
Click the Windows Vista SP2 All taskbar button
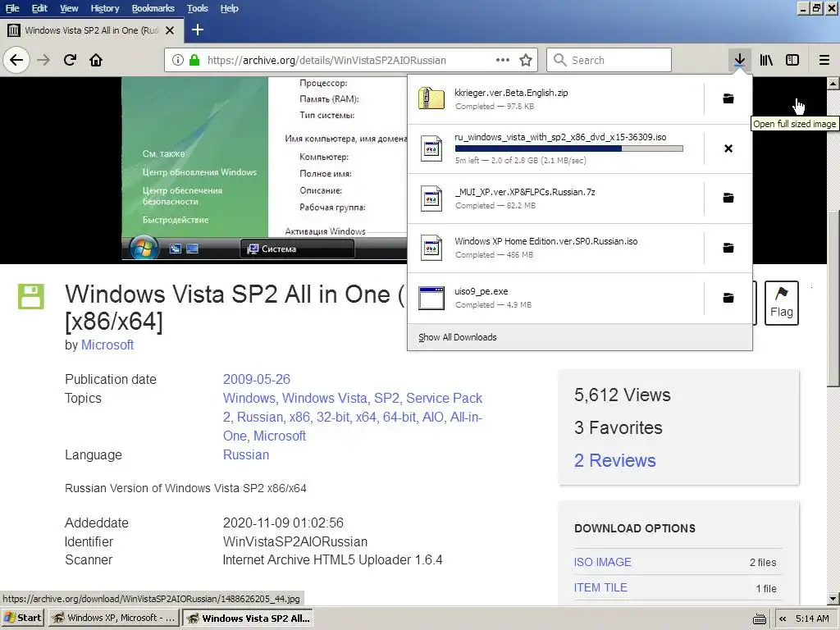(248, 619)
